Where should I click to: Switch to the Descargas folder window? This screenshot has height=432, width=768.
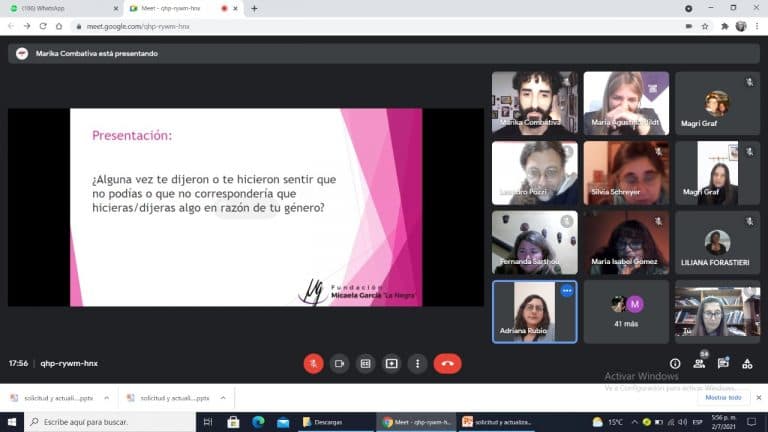336,422
